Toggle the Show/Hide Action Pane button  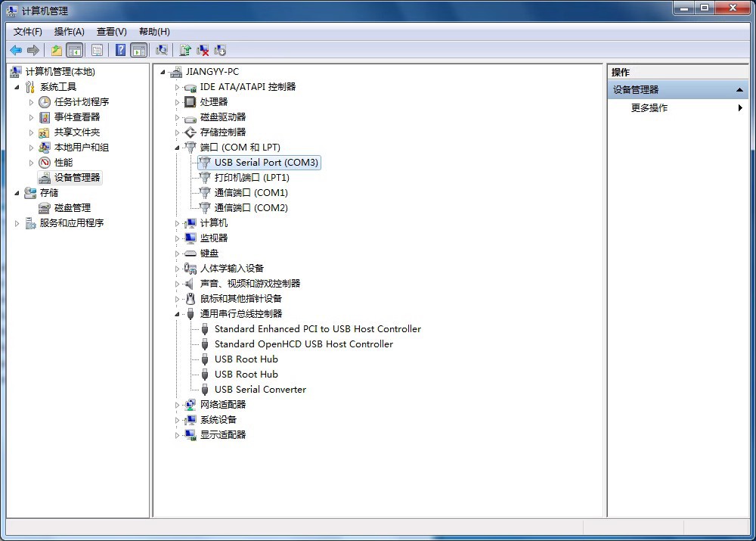tap(139, 50)
